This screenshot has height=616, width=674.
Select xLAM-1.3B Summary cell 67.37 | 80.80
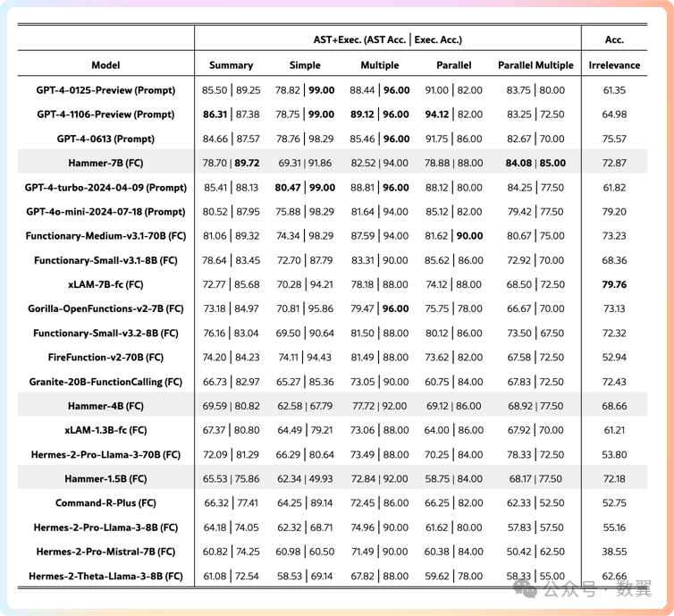click(231, 430)
